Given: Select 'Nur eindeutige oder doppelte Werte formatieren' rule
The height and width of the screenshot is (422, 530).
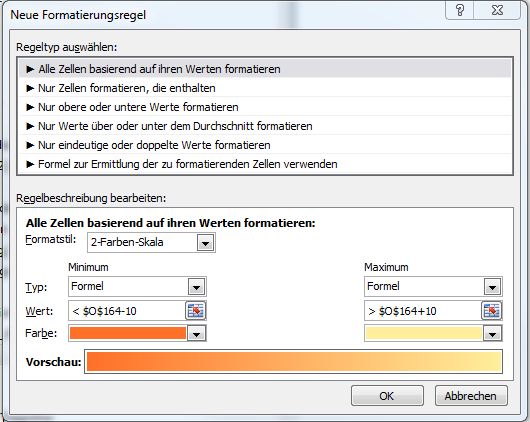Looking at the screenshot, I should tap(265, 145).
